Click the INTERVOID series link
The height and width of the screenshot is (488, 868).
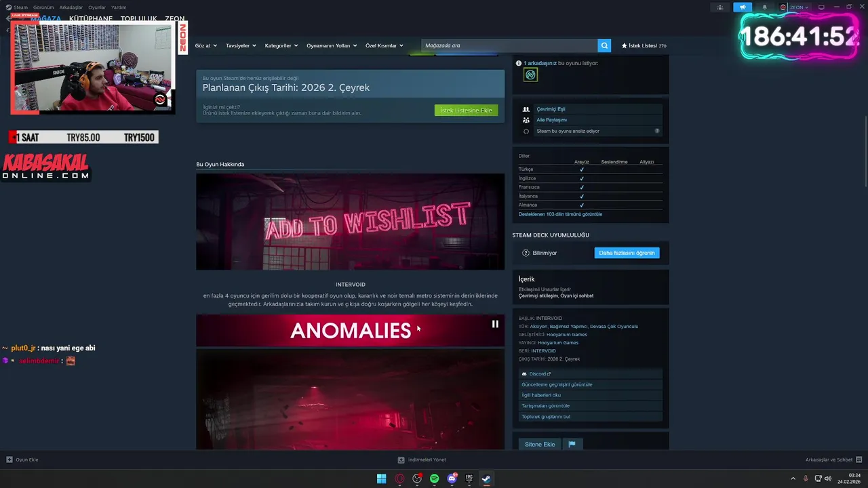[x=543, y=350]
